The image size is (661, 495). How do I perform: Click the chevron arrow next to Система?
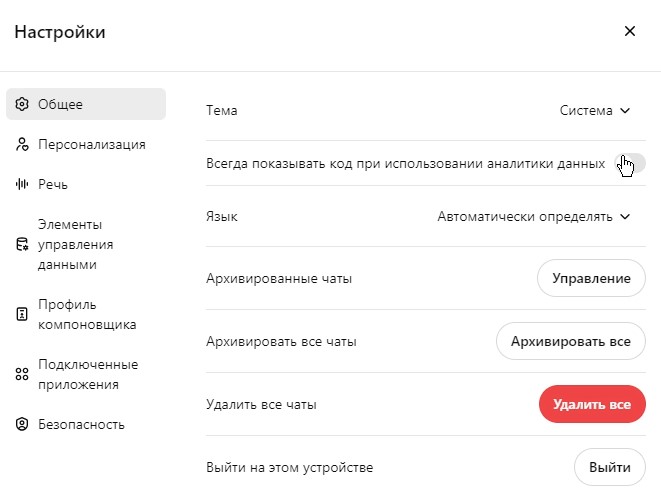click(625, 111)
